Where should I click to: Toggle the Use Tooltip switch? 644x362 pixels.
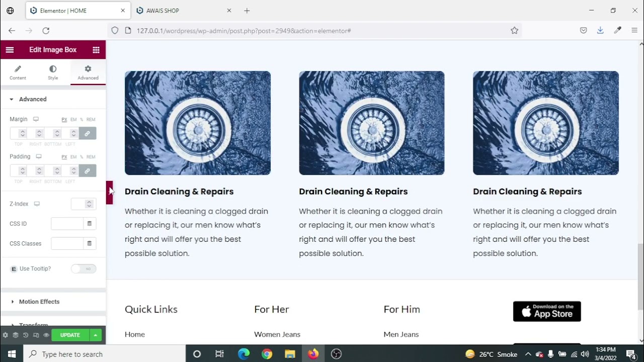tap(84, 269)
